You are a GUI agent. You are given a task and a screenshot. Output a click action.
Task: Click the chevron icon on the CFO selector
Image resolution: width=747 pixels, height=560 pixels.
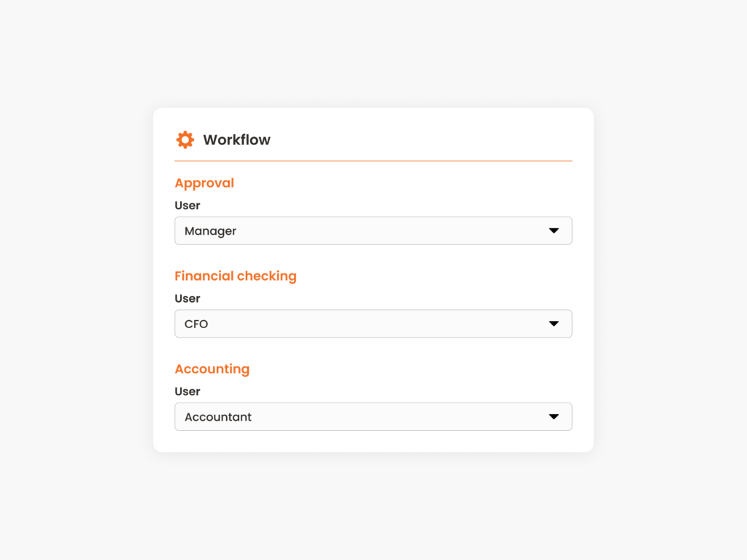point(556,323)
